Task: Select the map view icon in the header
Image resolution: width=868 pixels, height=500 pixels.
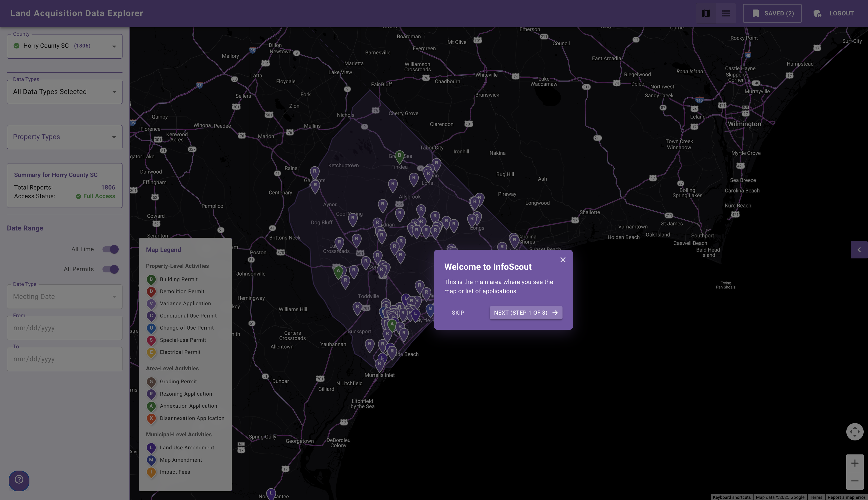Action: [x=705, y=14]
